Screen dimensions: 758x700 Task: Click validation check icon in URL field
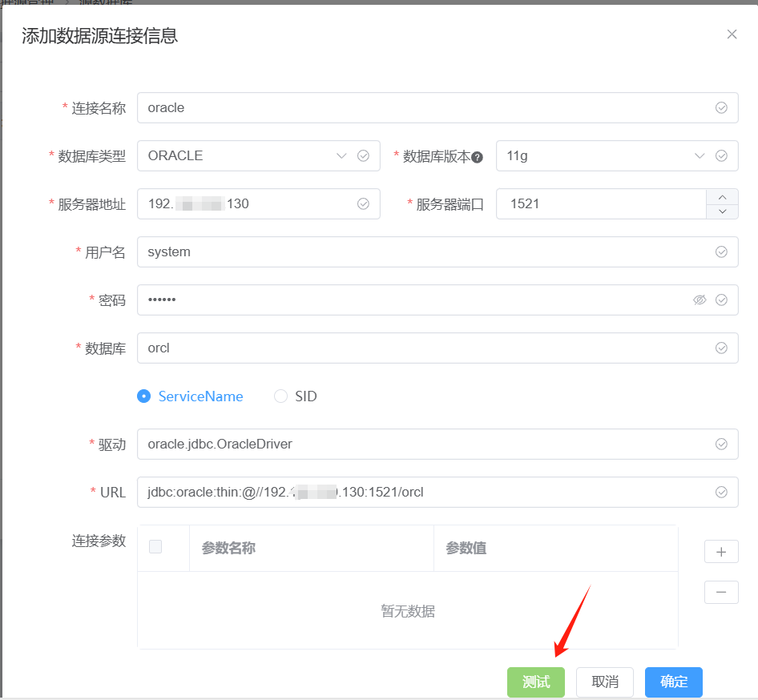coord(721,493)
